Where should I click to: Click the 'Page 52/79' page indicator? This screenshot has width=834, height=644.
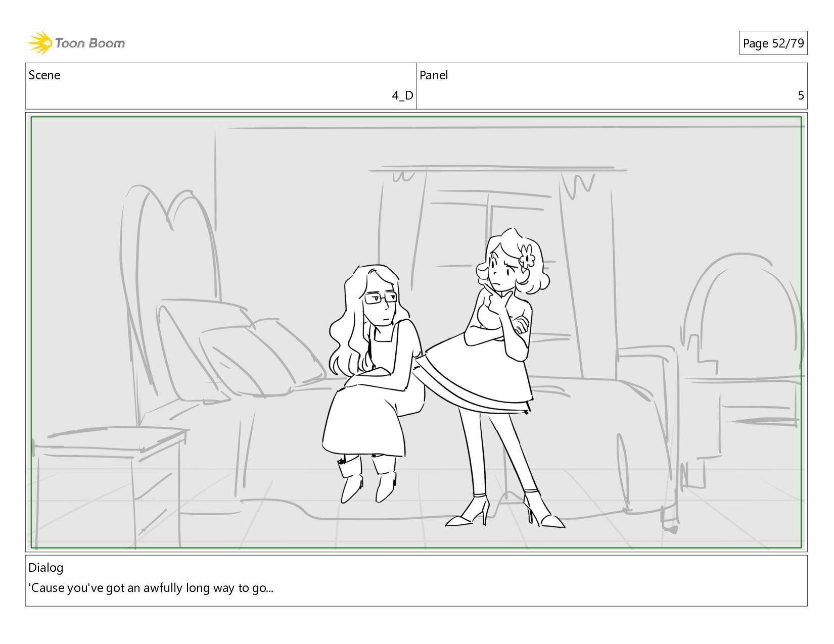coord(773,43)
